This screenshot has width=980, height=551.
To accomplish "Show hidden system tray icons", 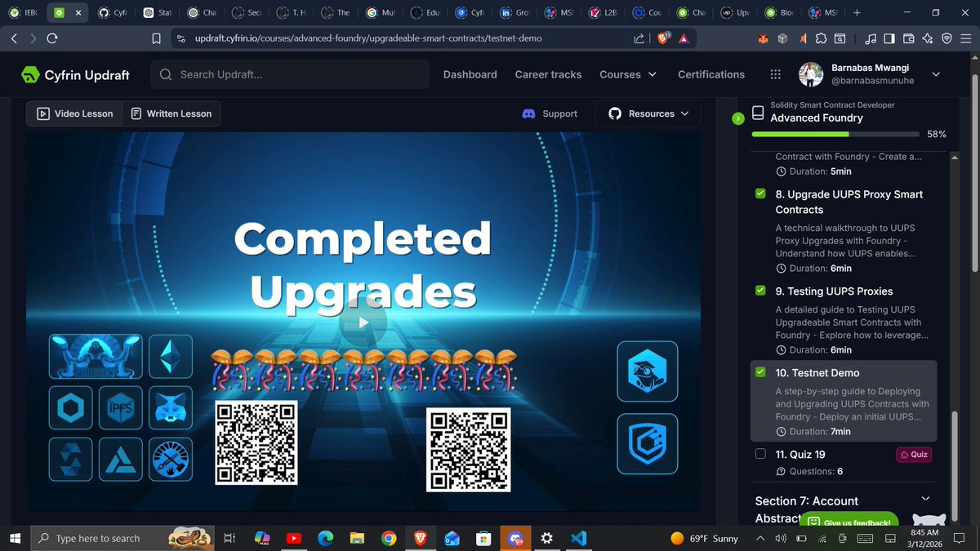I will tap(760, 538).
